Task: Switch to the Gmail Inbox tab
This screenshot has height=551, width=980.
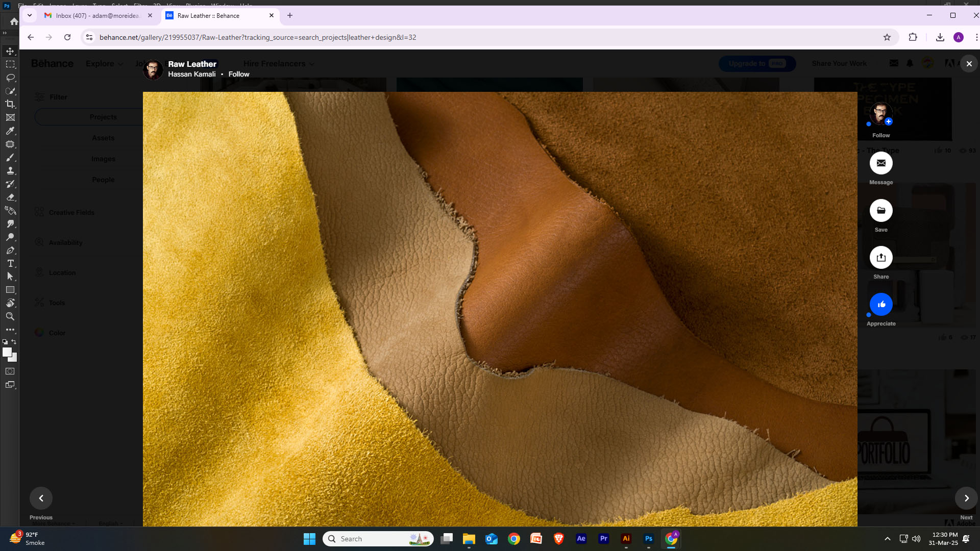Action: (97, 15)
